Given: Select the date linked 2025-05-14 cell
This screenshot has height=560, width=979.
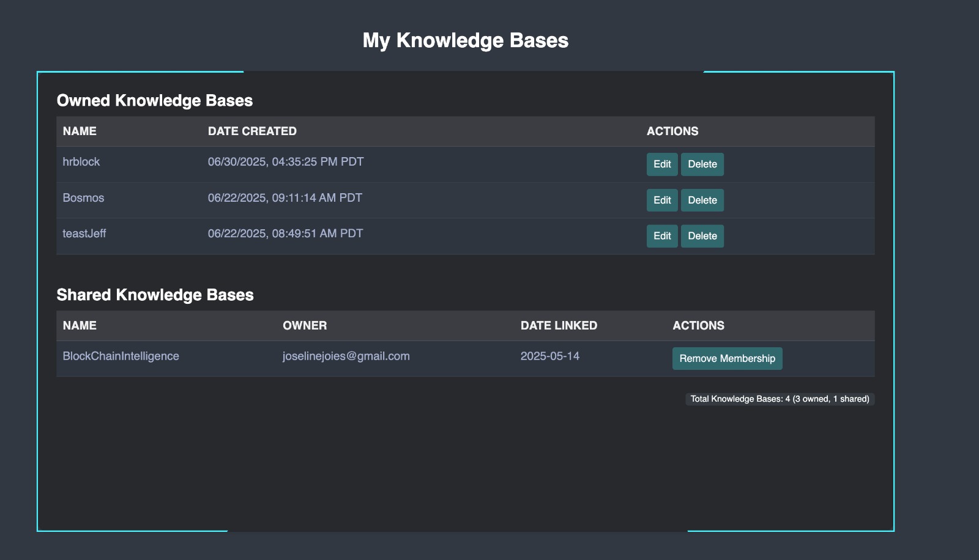Looking at the screenshot, I should point(550,356).
